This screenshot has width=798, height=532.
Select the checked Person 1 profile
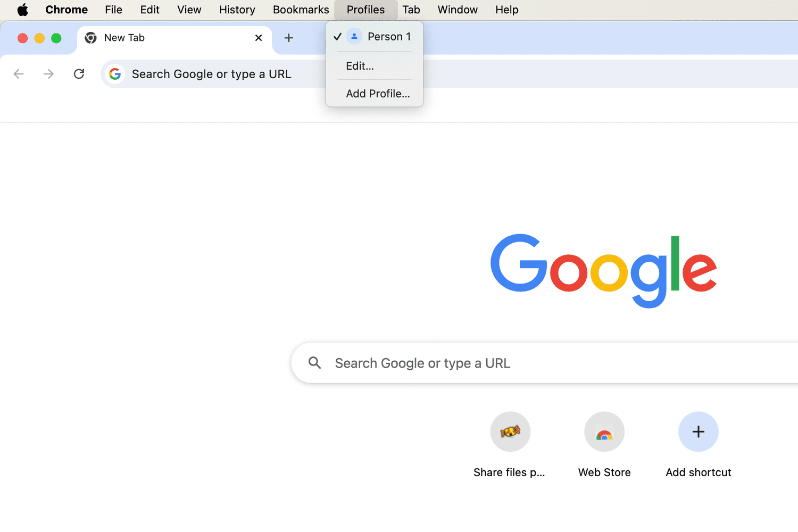[x=379, y=37]
